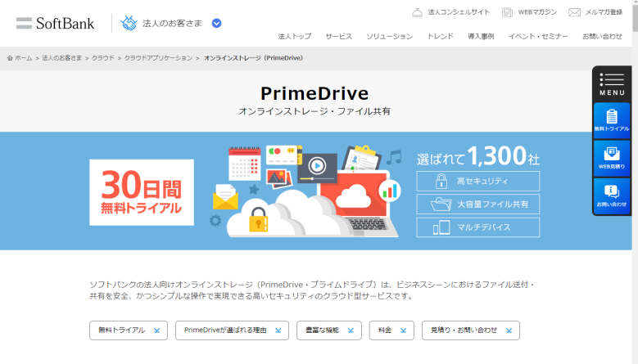Viewport: 638px width, 364px height.
Task: Click the handshake icon beside 法人のお客さま
Action: click(x=129, y=23)
